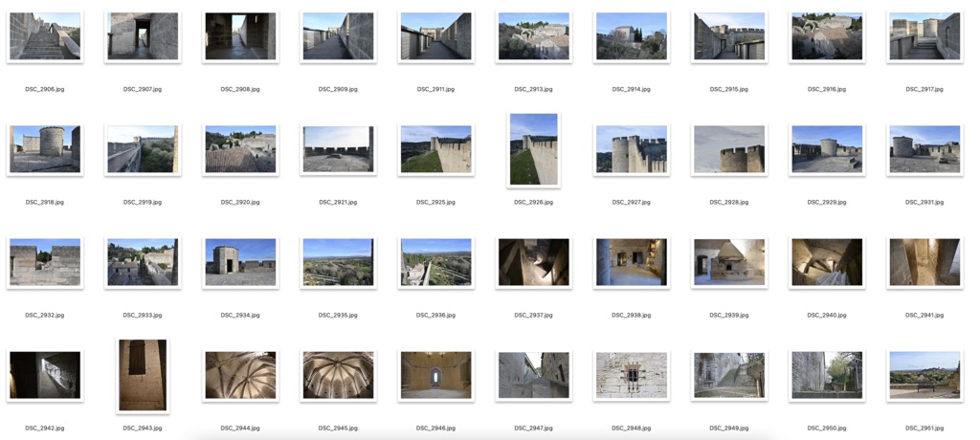The image size is (980, 440).
Task: Click the file name DSC_2935.jpg
Action: [338, 316]
